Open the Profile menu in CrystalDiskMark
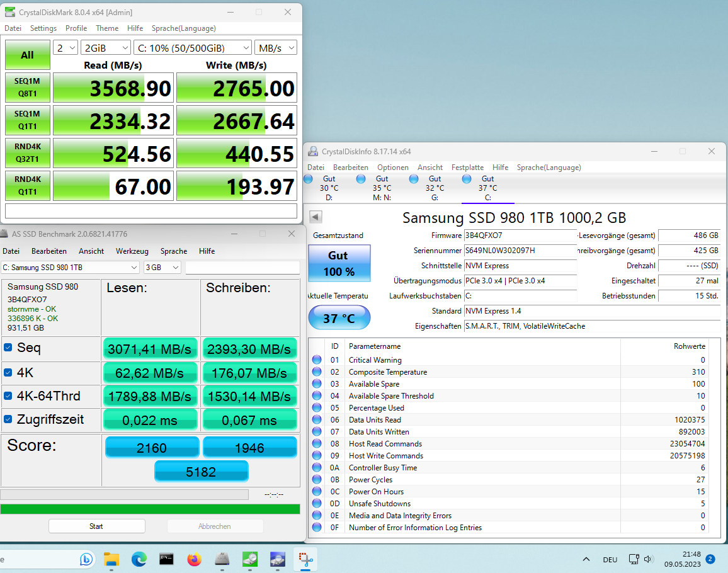728x573 pixels. (x=76, y=28)
